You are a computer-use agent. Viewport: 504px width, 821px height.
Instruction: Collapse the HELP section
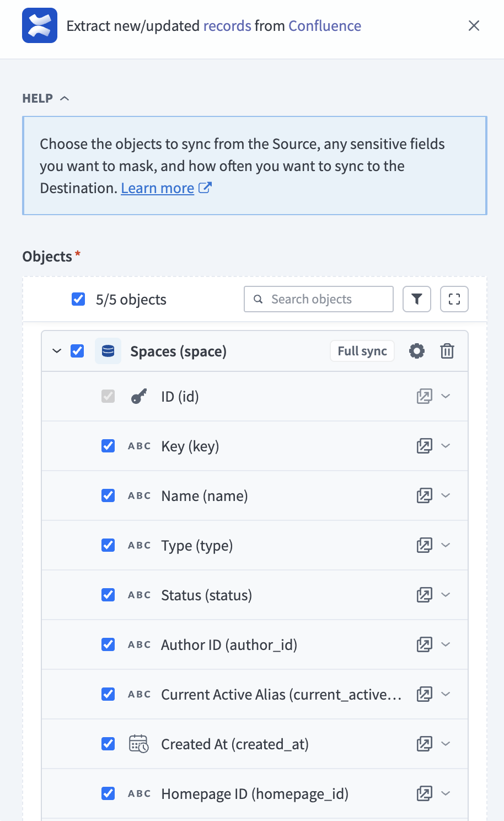pos(46,98)
